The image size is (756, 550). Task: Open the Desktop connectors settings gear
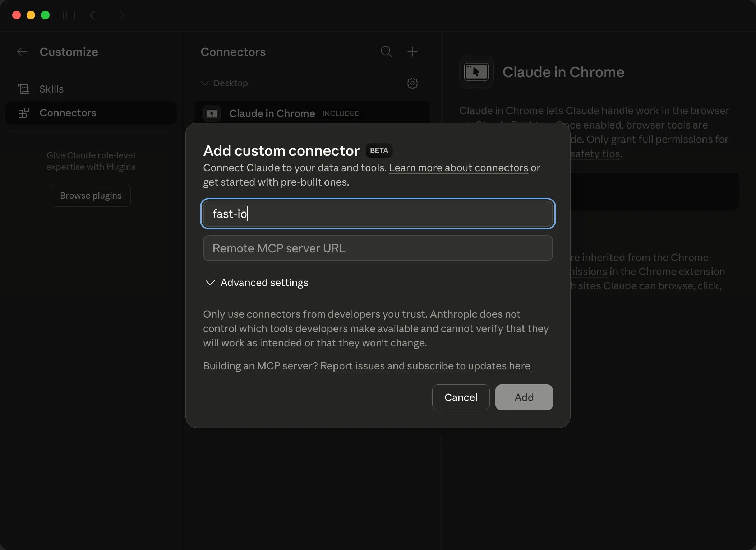(412, 83)
